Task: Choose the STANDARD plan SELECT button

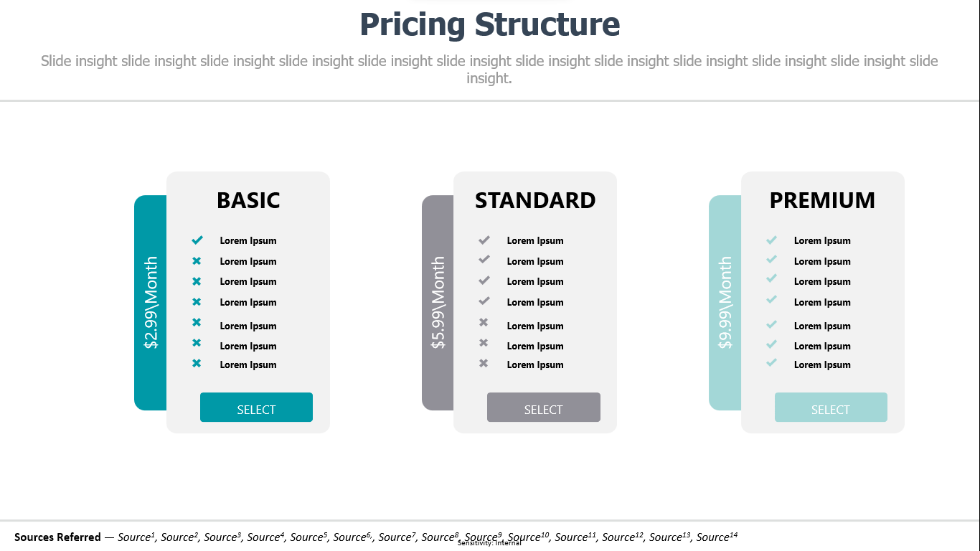Action: [x=544, y=408]
